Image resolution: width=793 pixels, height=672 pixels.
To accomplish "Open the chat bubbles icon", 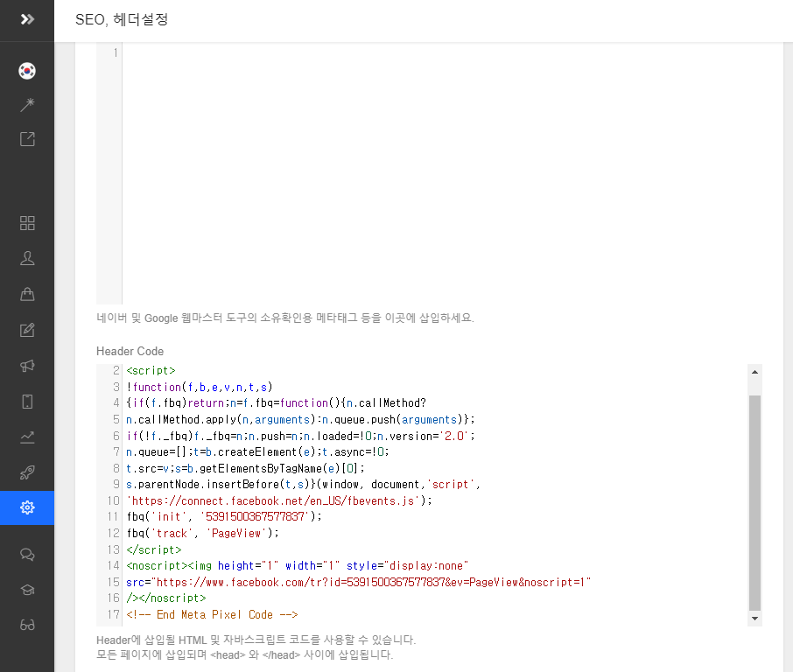I will click(x=27, y=555).
